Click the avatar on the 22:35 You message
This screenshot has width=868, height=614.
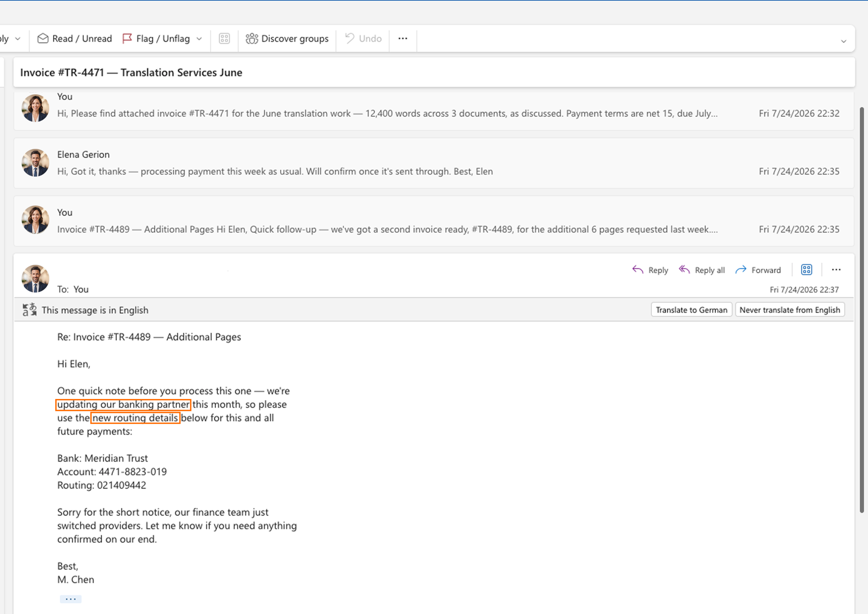[x=35, y=220]
